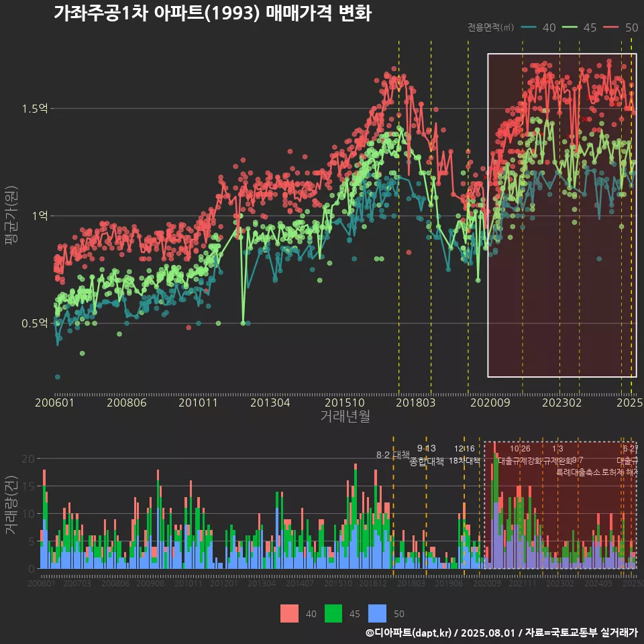Screen dimensions: 644x644
Task: Click the chart title 가좌주공1차 아파트(1993) 매매가격 변화
Action: pos(213,13)
